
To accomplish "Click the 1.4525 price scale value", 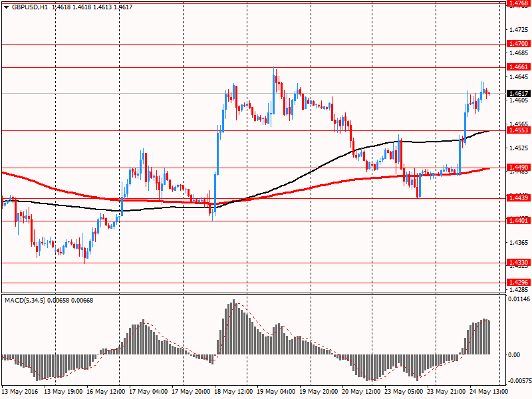I will (519, 148).
